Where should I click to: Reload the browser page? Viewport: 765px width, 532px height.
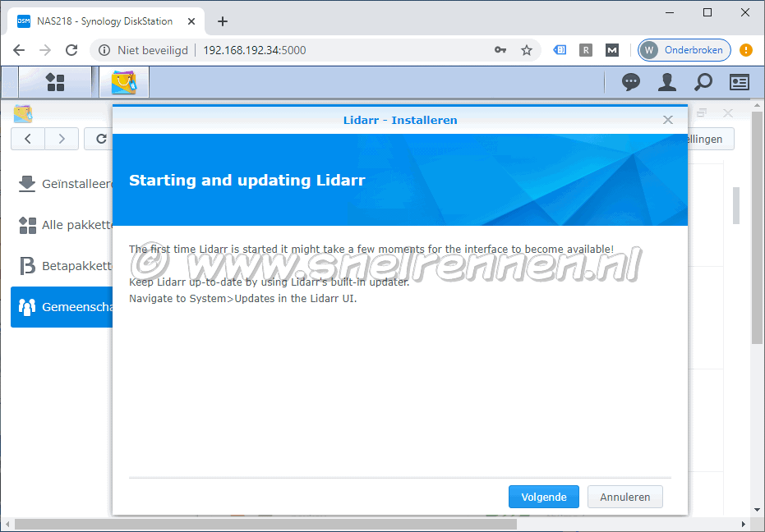(71, 50)
